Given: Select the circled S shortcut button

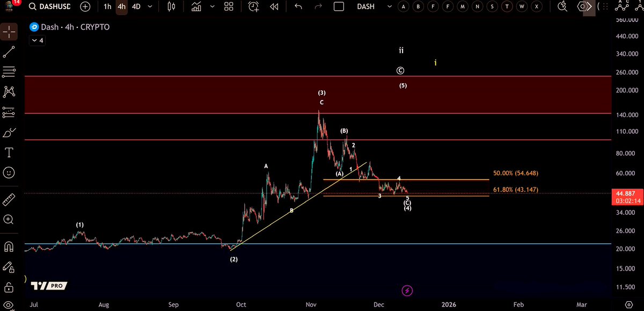Looking at the screenshot, I should [x=492, y=6].
